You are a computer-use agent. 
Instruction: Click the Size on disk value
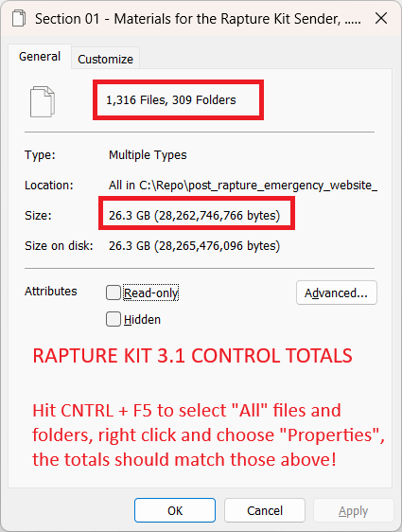tap(194, 245)
